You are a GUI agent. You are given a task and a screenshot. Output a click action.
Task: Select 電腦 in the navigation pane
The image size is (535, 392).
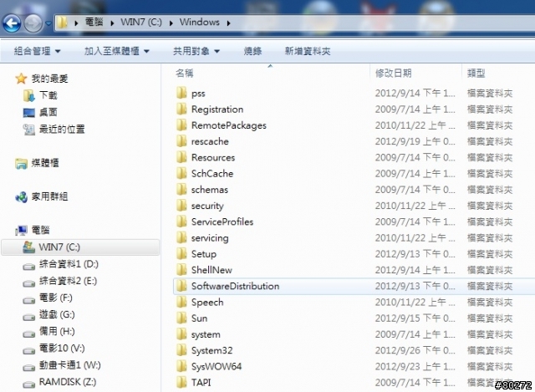click(33, 230)
